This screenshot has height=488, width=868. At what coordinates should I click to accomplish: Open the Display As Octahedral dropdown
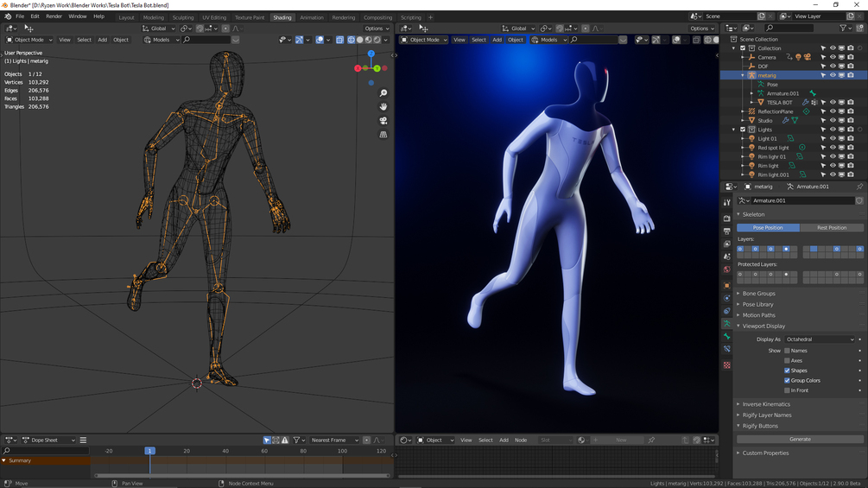(819, 339)
